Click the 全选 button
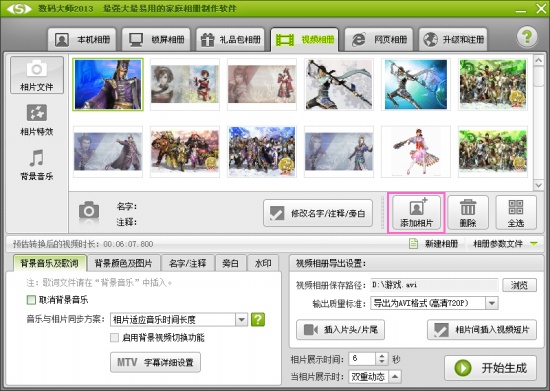 (516, 213)
